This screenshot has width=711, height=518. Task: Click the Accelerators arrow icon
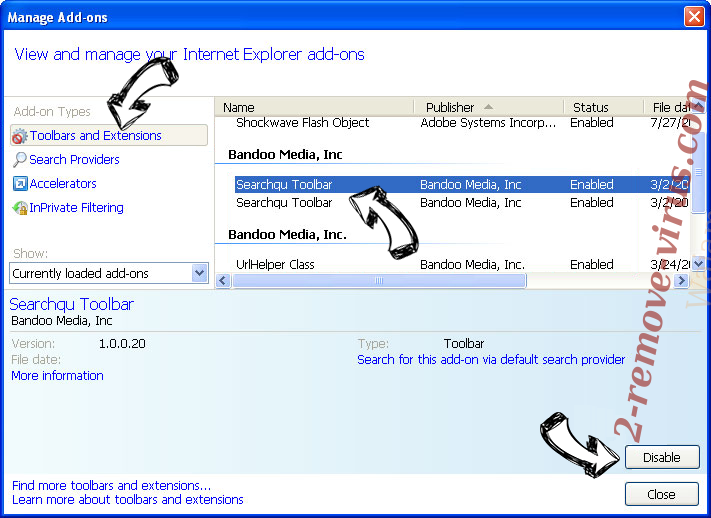[x=20, y=184]
